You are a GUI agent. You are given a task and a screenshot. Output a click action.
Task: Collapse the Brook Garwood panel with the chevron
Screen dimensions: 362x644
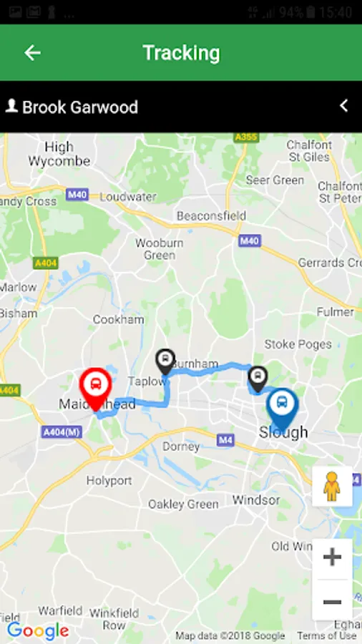[344, 106]
